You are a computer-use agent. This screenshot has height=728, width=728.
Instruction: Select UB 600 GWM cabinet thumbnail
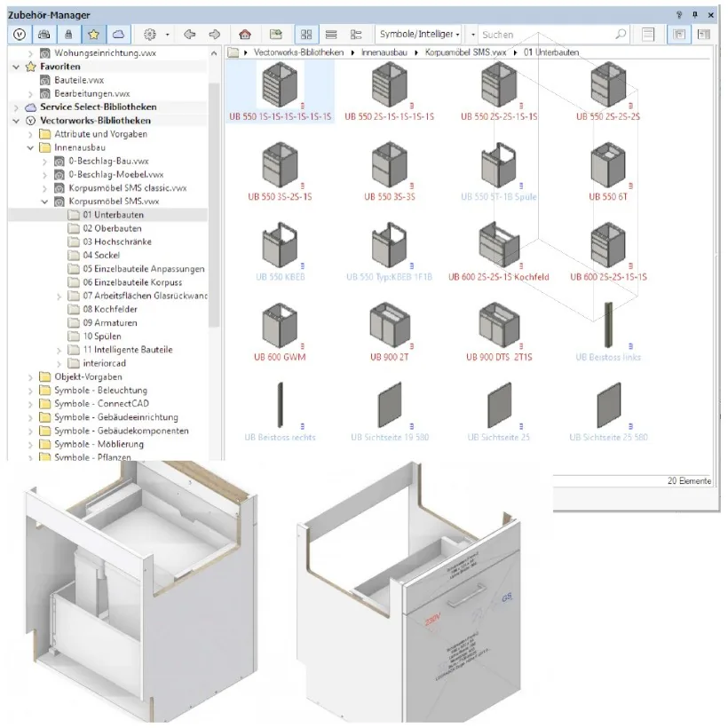click(x=280, y=332)
